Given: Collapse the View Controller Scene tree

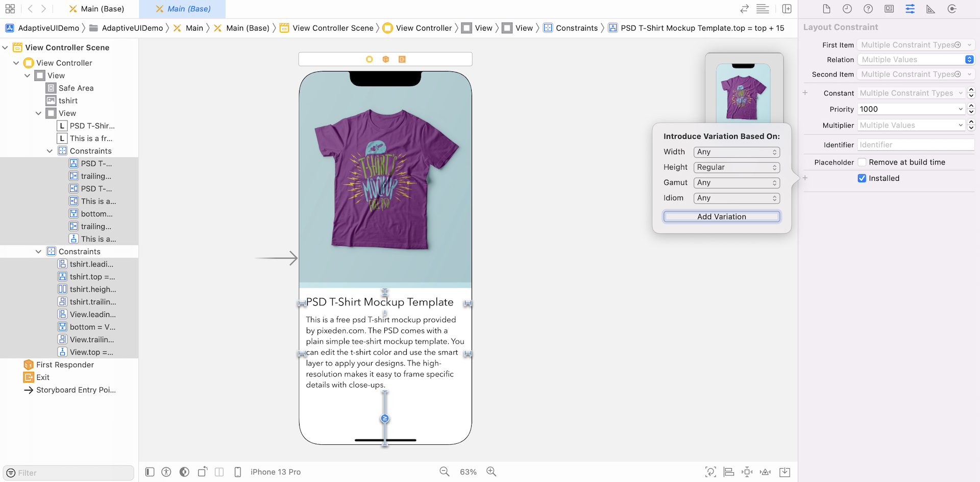Looking at the screenshot, I should pos(5,47).
